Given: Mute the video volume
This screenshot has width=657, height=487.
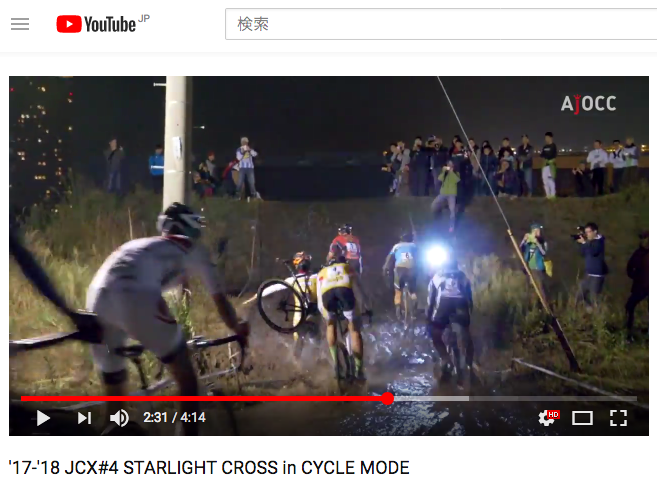Looking at the screenshot, I should [119, 418].
